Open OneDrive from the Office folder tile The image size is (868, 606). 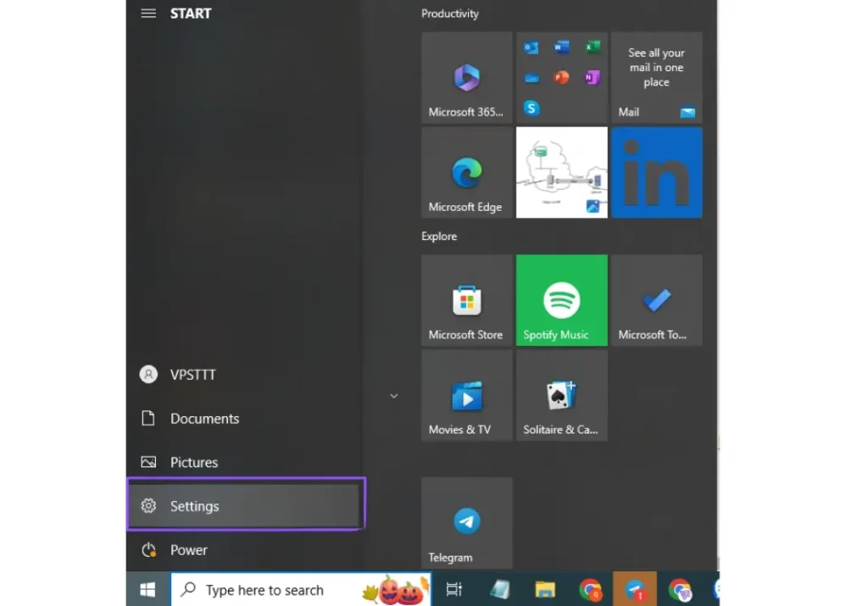531,77
